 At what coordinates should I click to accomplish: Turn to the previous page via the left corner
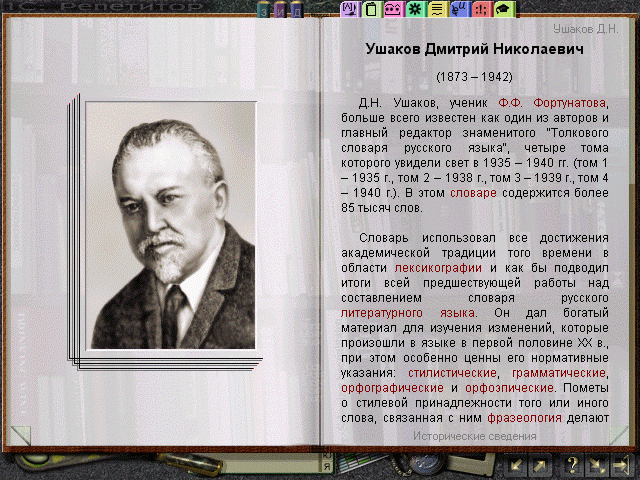point(20,435)
